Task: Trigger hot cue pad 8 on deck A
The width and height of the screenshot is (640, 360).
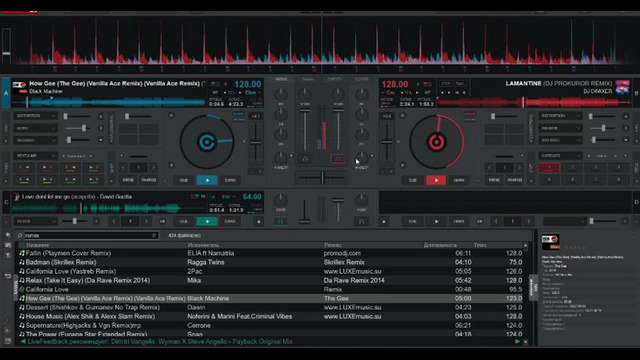Action: pyautogui.click(x=94, y=180)
